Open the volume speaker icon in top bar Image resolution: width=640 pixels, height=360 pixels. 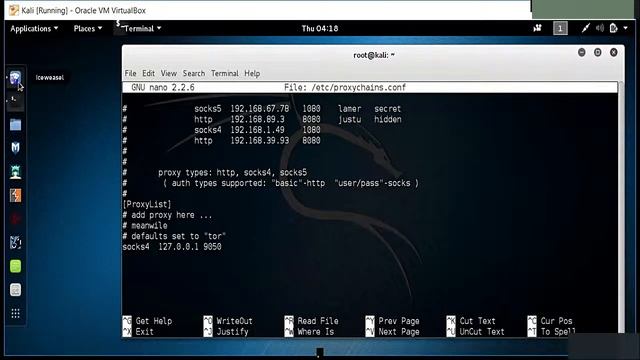click(600, 28)
